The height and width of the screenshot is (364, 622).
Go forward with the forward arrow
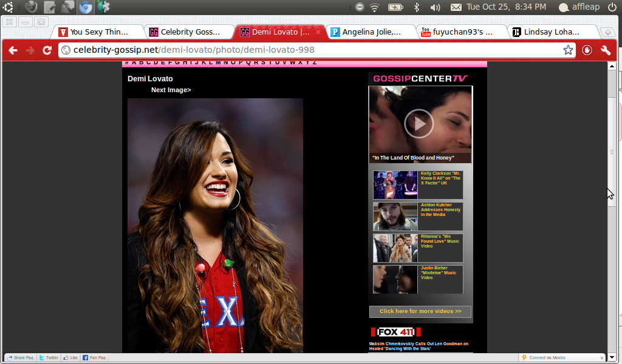click(30, 50)
